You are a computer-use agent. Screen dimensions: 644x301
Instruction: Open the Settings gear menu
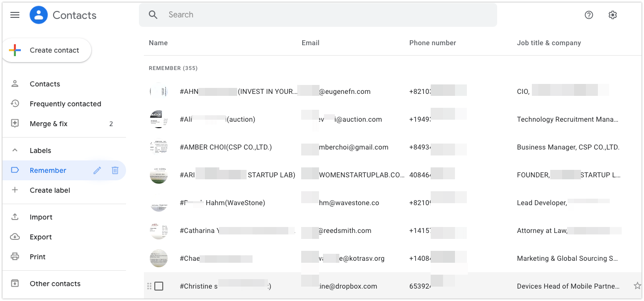[x=612, y=15]
